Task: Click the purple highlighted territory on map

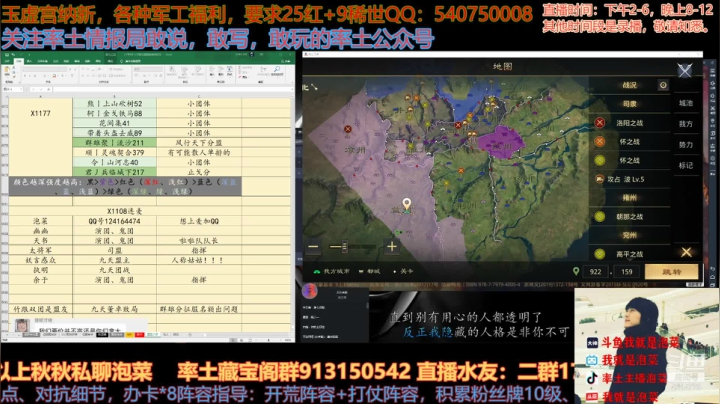Action: (x=501, y=141)
